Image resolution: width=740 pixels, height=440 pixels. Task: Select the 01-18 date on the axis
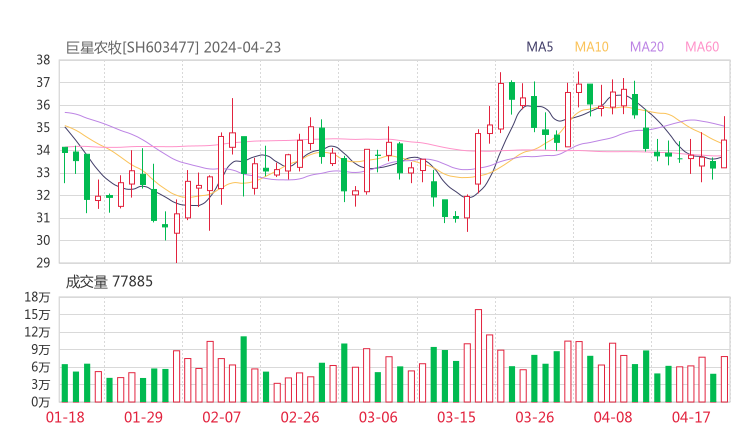click(65, 417)
